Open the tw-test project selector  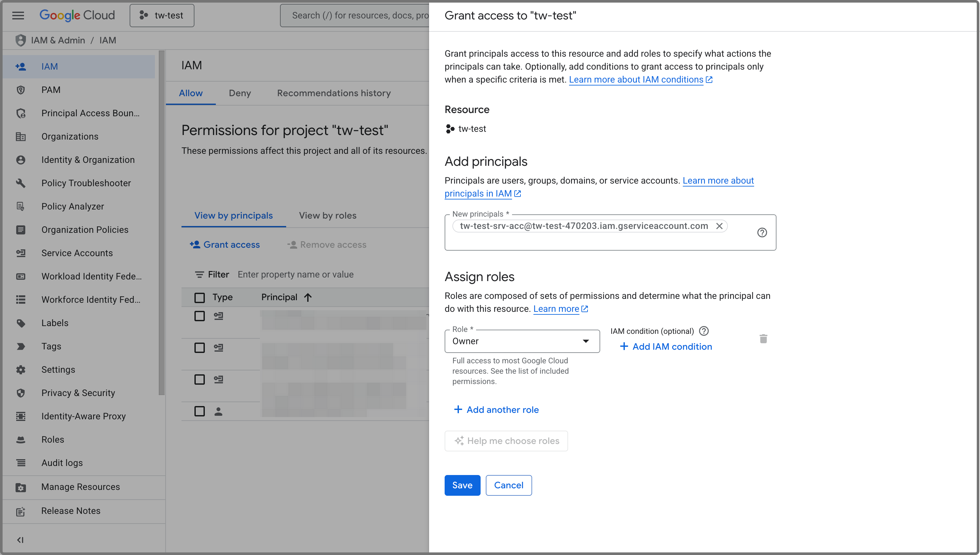[x=162, y=15]
